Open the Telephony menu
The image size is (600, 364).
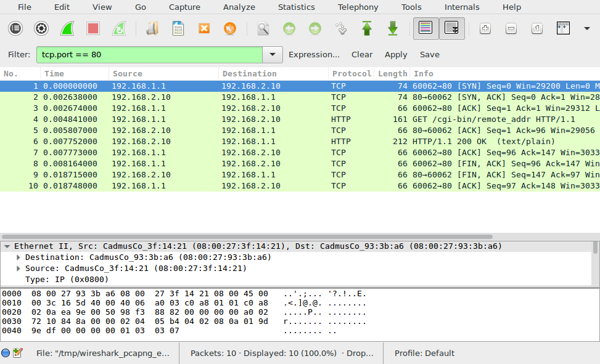[x=358, y=7]
